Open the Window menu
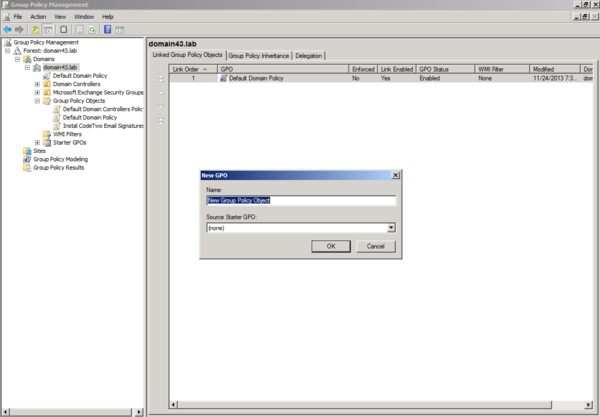The width and height of the screenshot is (600, 417). 84,17
